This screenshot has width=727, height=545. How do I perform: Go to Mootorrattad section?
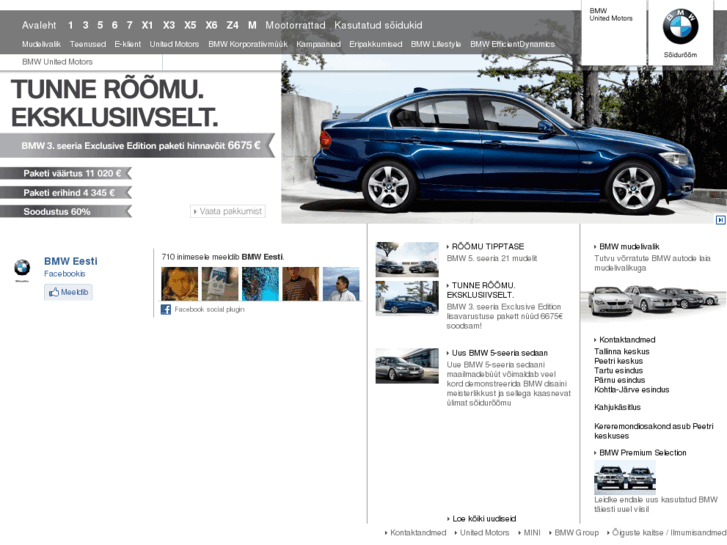(x=295, y=25)
